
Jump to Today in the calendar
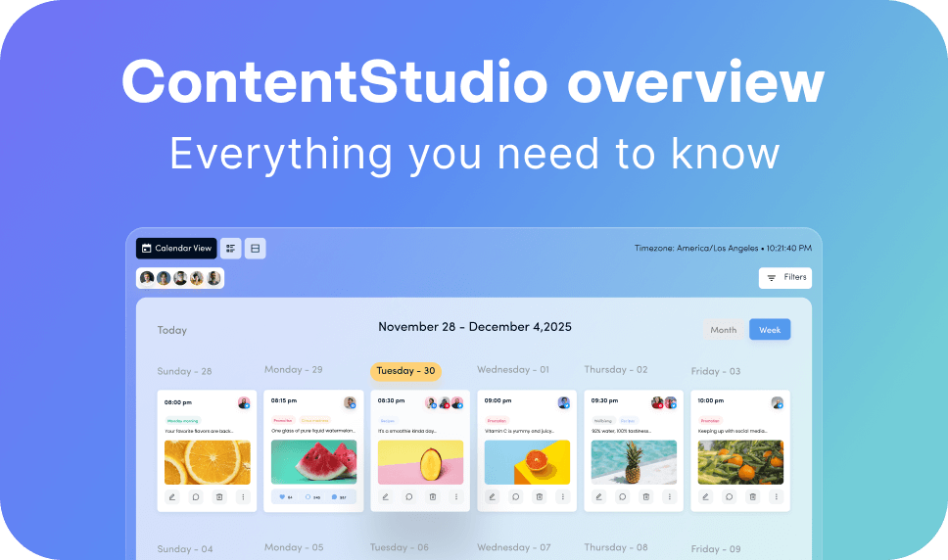tap(172, 331)
